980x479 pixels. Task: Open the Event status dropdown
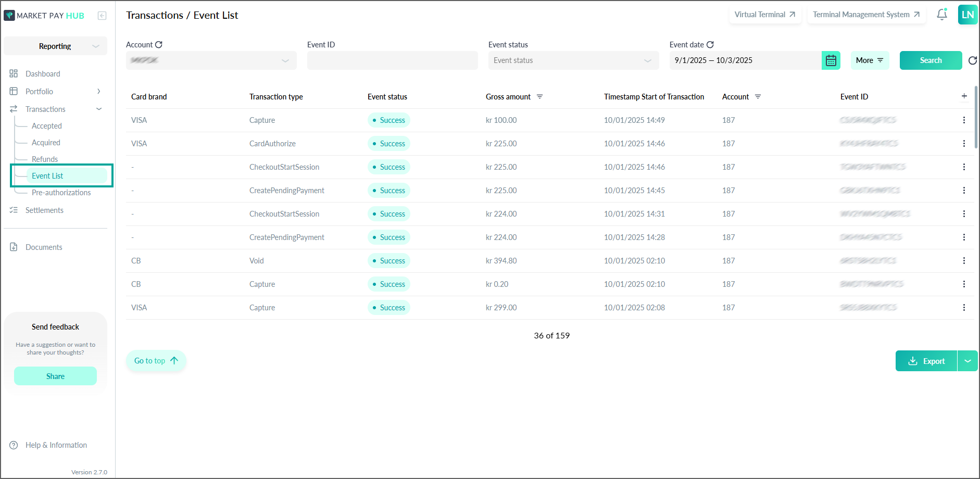tap(573, 60)
